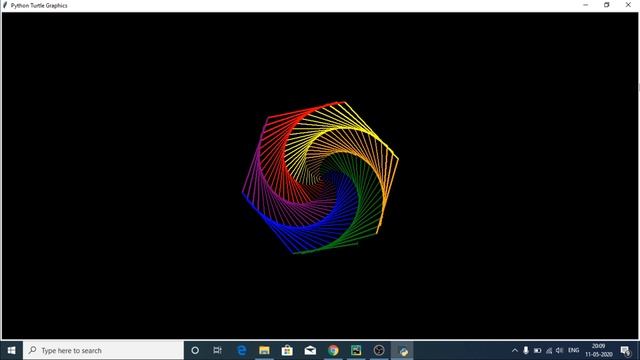Open the network tray icon
Image resolution: width=640 pixels, height=360 pixels.
[549, 350]
